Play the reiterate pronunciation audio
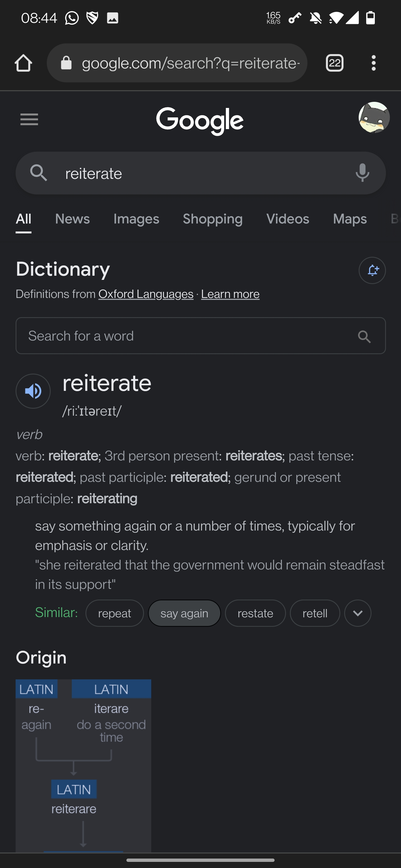 (x=33, y=391)
